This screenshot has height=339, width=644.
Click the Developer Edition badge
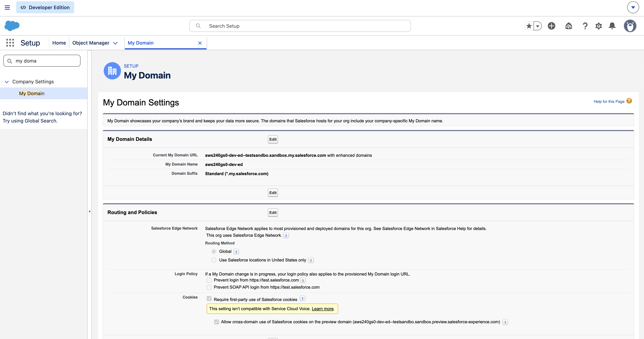[x=45, y=7]
